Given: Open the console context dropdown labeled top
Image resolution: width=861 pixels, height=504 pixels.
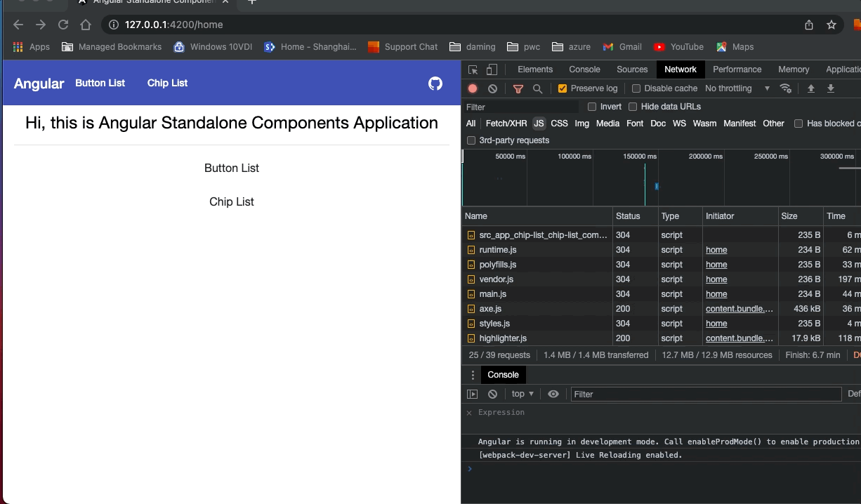Looking at the screenshot, I should (520, 394).
